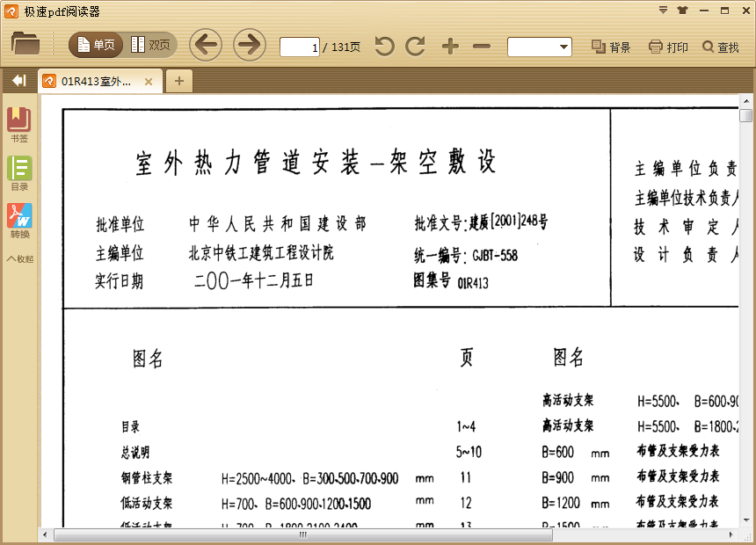Open the title bar dropdown arrow
The image size is (756, 545).
coord(662,10)
